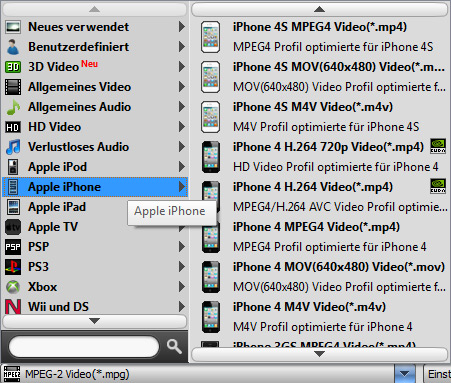The height and width of the screenshot is (383, 451).
Task: Click the search magnifier icon
Action: (174, 347)
